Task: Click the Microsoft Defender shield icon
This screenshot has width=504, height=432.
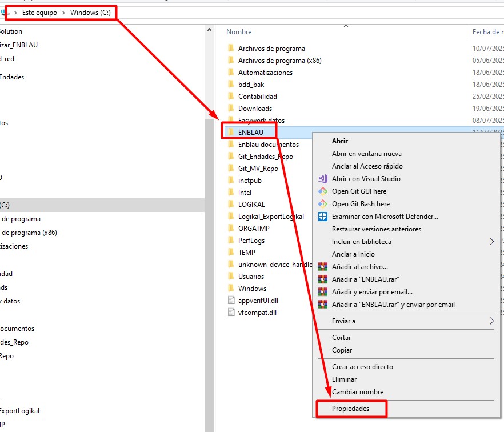Action: click(x=323, y=217)
